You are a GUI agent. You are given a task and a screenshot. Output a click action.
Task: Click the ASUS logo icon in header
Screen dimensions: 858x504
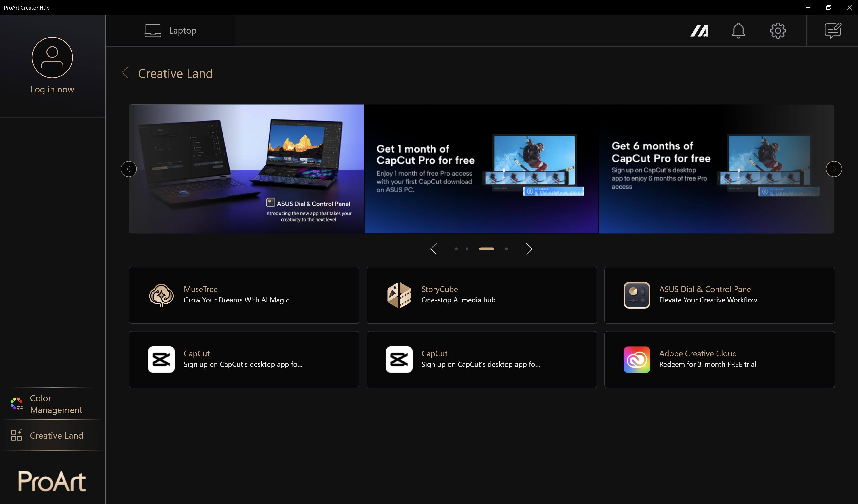[x=699, y=31]
